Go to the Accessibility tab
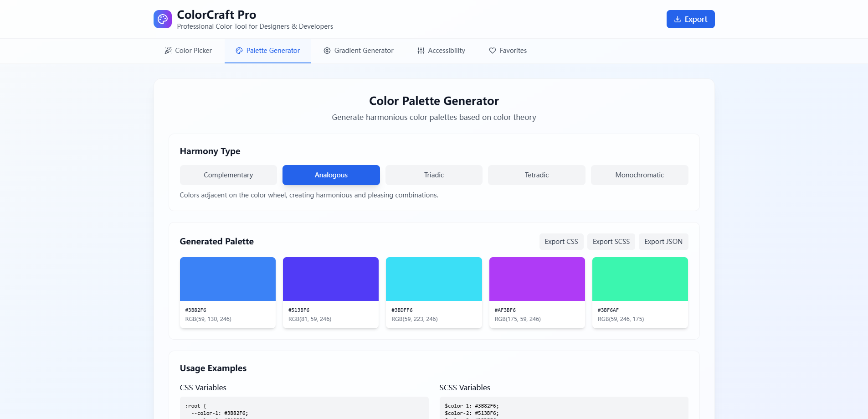This screenshot has width=868, height=419. [441, 51]
